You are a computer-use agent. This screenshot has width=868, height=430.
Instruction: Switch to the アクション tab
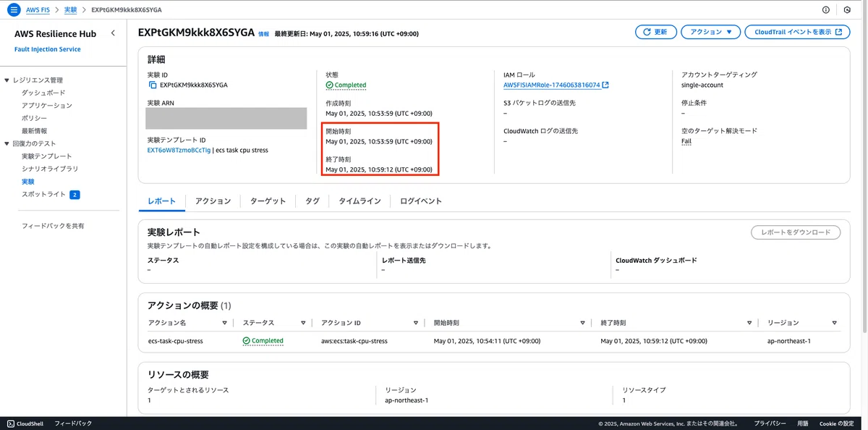213,201
